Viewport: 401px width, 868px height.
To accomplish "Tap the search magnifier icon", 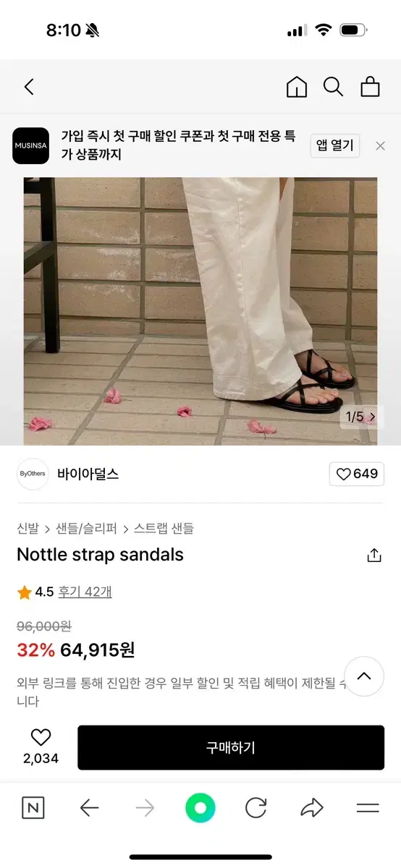I will 333,87.
